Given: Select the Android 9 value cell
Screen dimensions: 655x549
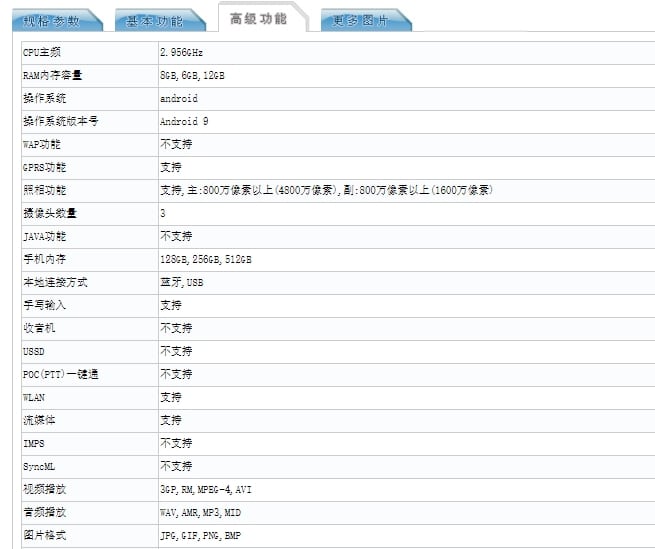Looking at the screenshot, I should tap(406, 122).
